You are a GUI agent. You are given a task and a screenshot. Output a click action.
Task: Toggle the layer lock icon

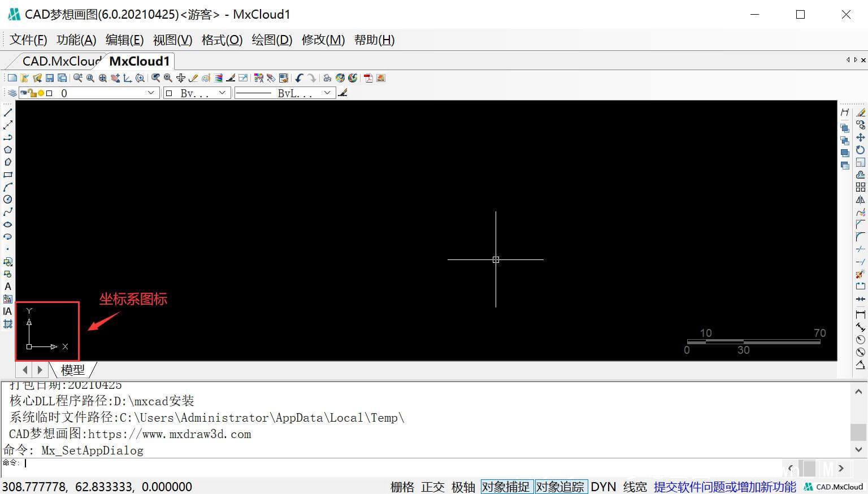(x=32, y=93)
